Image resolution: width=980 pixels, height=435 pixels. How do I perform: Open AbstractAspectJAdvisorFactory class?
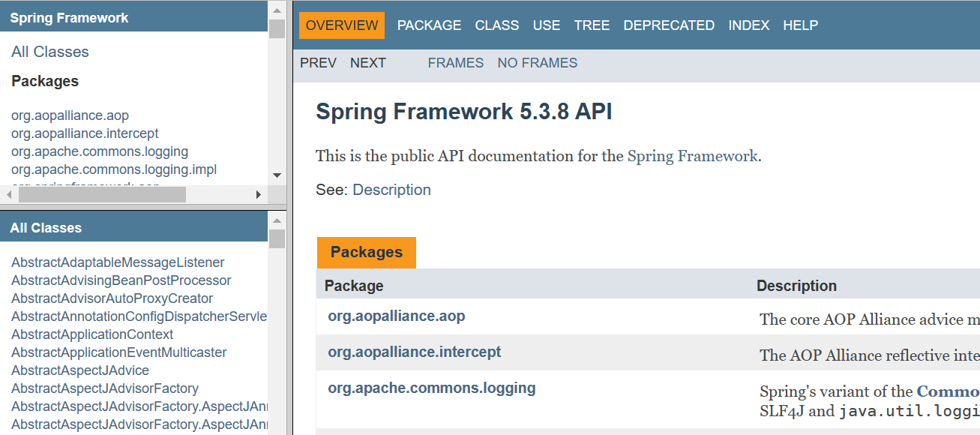coord(105,388)
